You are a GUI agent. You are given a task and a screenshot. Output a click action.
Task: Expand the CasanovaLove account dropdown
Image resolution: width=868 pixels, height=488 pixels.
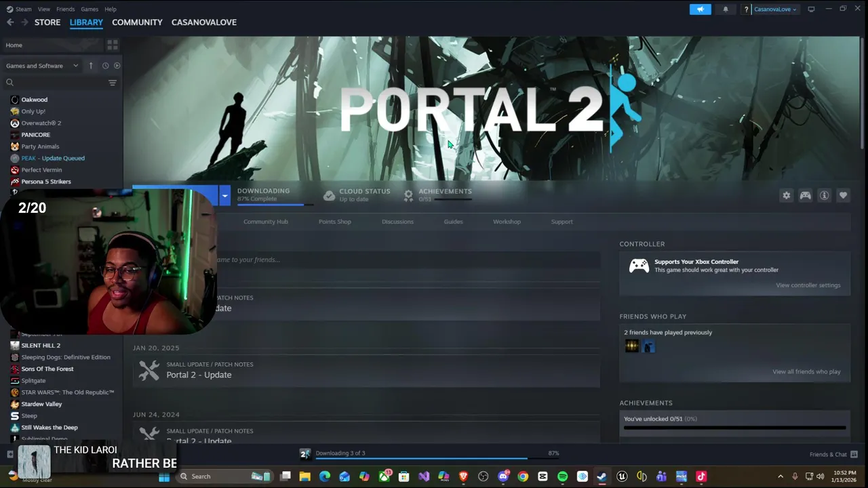(775, 9)
